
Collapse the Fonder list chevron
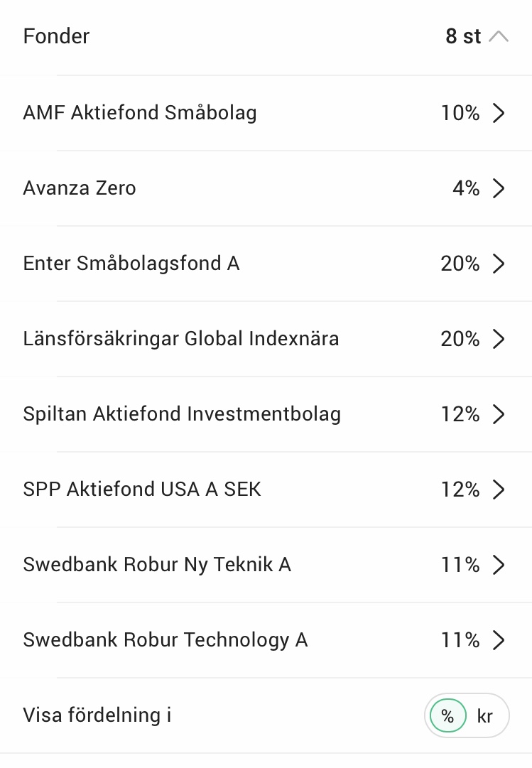[499, 36]
